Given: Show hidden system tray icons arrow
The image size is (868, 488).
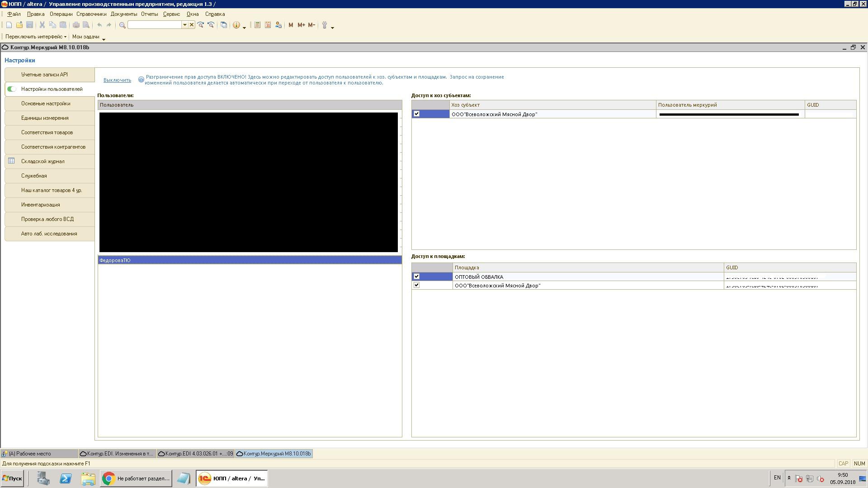Looking at the screenshot, I should 789,478.
